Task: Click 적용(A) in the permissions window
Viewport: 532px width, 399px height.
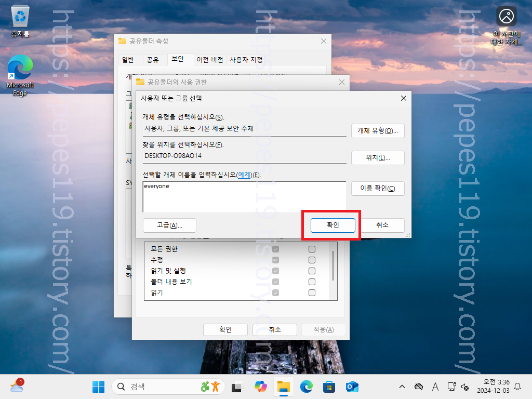Action: pos(323,329)
